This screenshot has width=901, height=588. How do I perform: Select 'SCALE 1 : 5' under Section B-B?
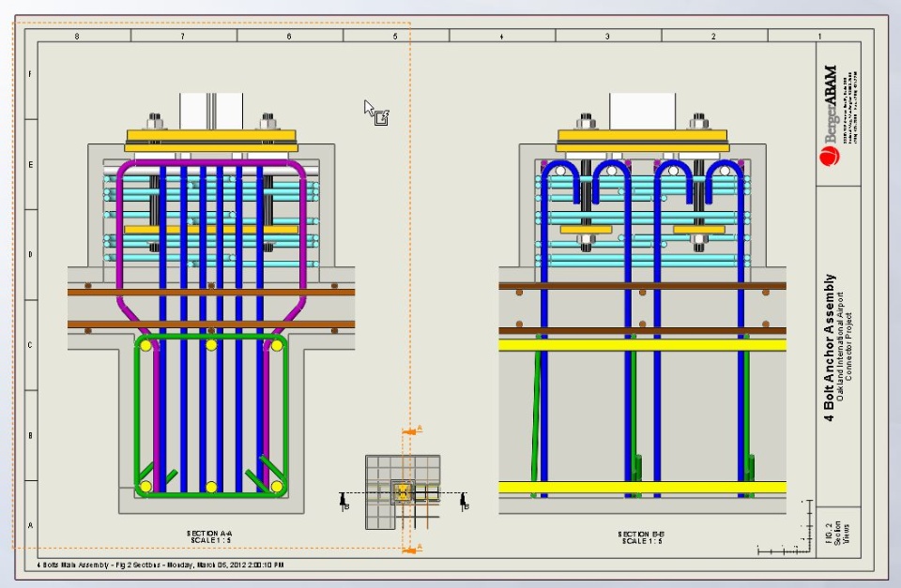642,541
